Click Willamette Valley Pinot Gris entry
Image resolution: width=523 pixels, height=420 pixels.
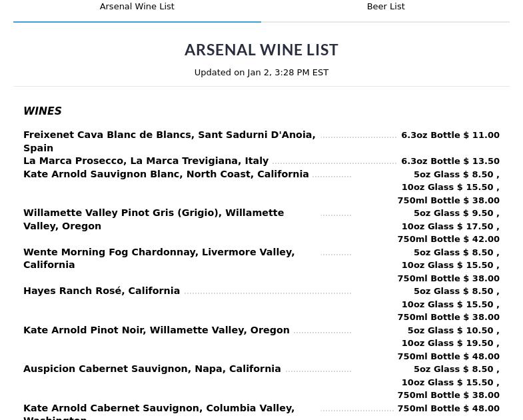[x=153, y=219]
